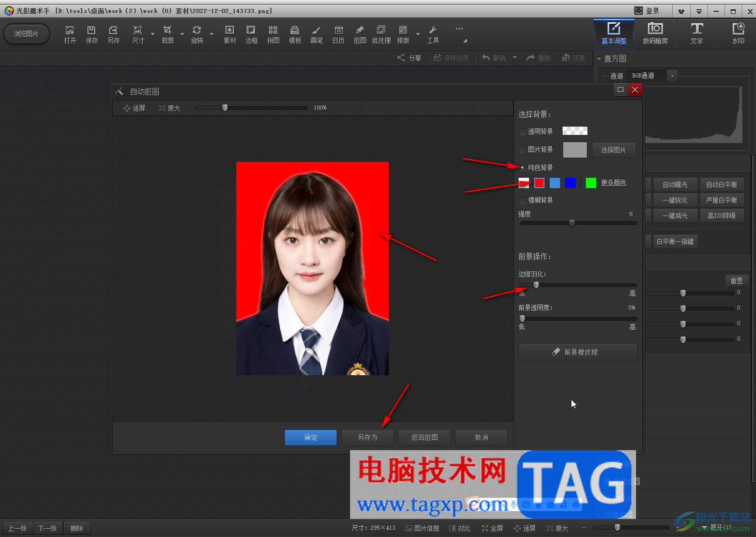Open the title bar menu dropdown icon
The height and width of the screenshot is (537, 756).
click(699, 11)
